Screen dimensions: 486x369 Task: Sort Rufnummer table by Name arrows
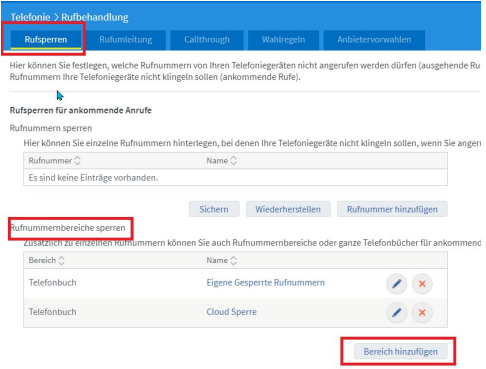[x=233, y=161]
